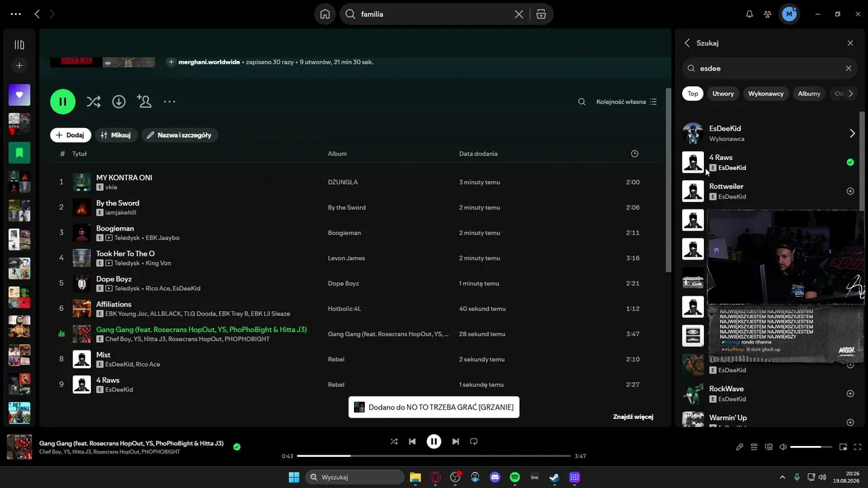Image resolution: width=868 pixels, height=488 pixels.
Task: Select the Top filter tab
Action: 692,94
